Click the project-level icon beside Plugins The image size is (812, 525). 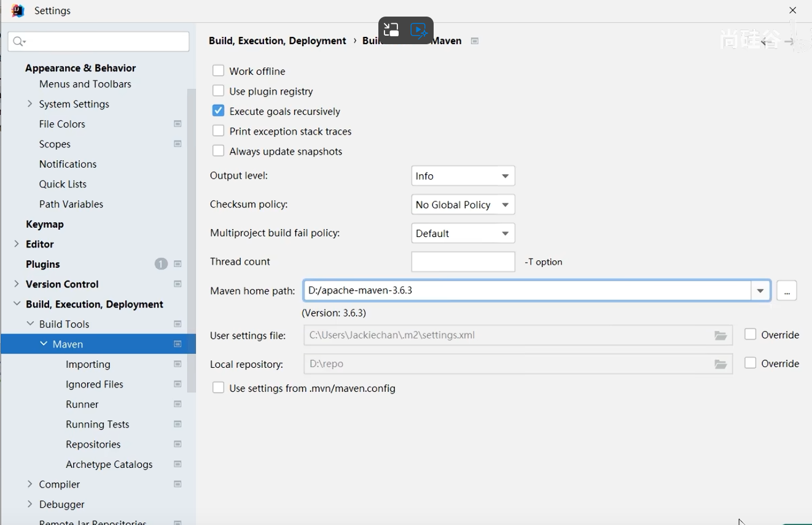[x=178, y=264]
